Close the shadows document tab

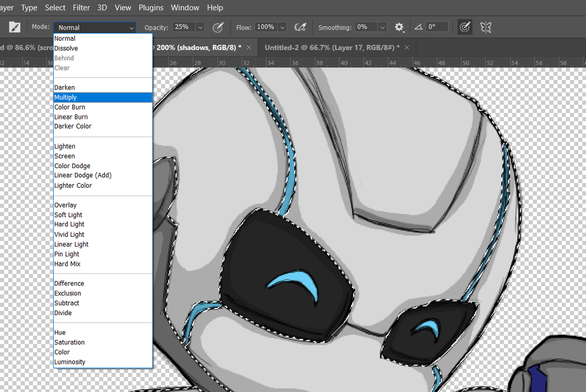tap(249, 47)
